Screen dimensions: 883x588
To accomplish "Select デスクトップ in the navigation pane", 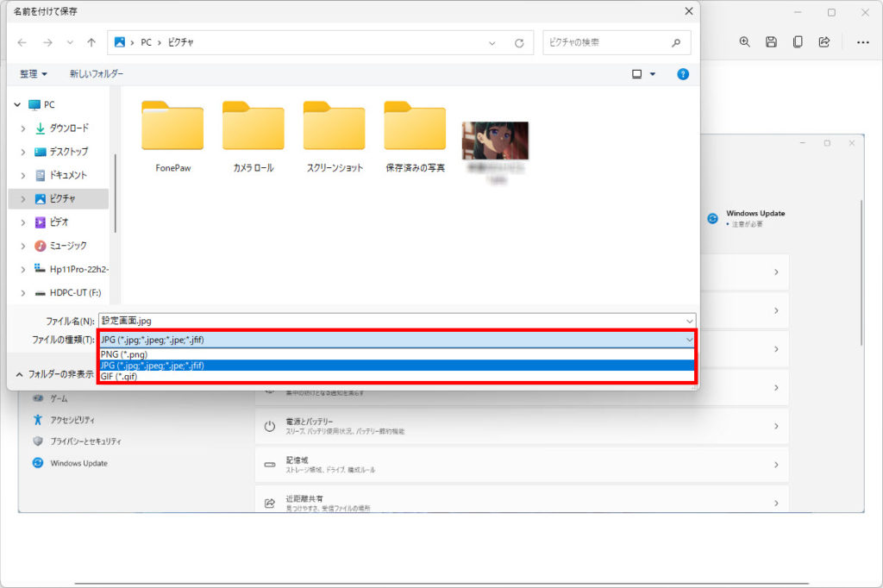I will click(68, 152).
